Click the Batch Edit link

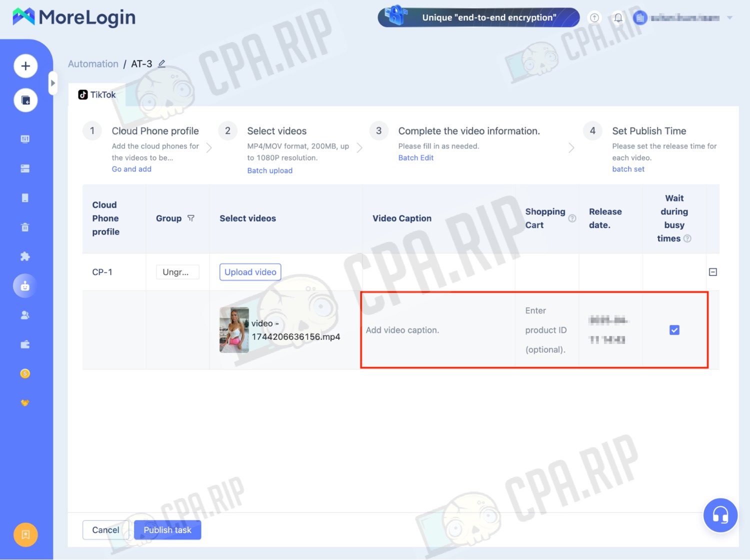[x=416, y=157]
